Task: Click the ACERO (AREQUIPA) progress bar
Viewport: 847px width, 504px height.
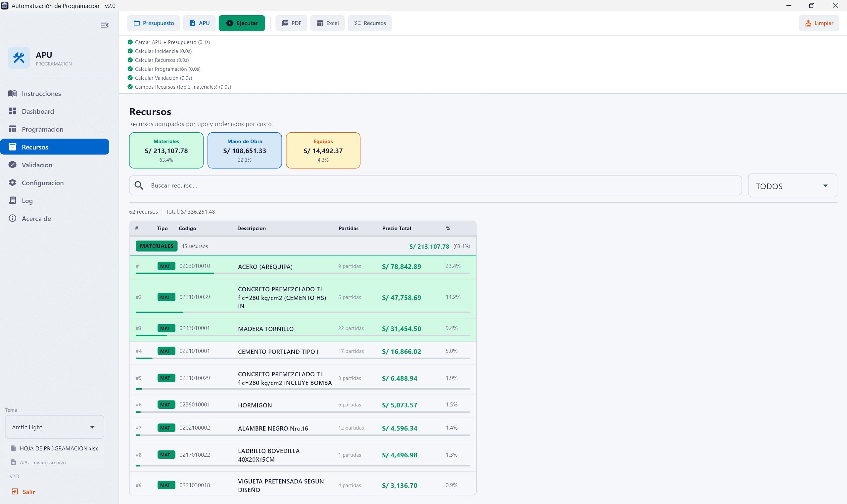Action: (x=303, y=273)
